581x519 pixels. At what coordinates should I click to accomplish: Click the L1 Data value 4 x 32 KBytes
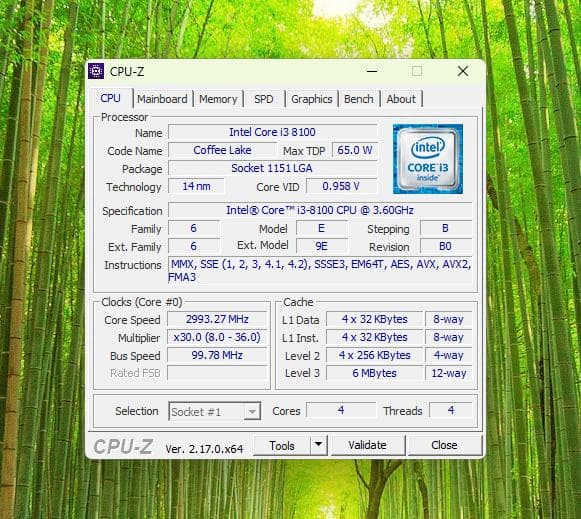[x=375, y=319]
